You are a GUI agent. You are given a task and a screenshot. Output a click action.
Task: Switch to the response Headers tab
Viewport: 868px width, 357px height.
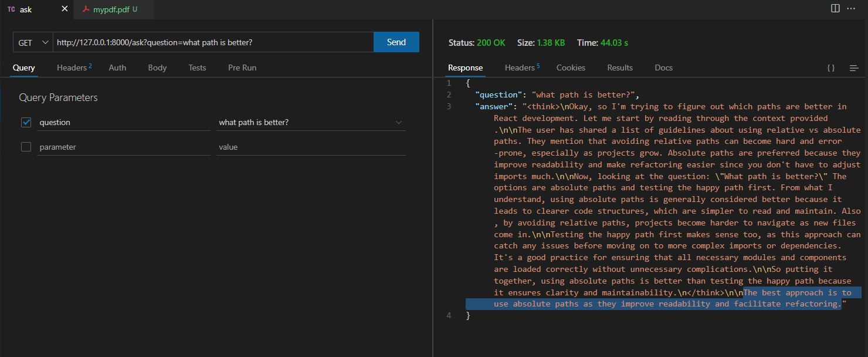click(518, 68)
